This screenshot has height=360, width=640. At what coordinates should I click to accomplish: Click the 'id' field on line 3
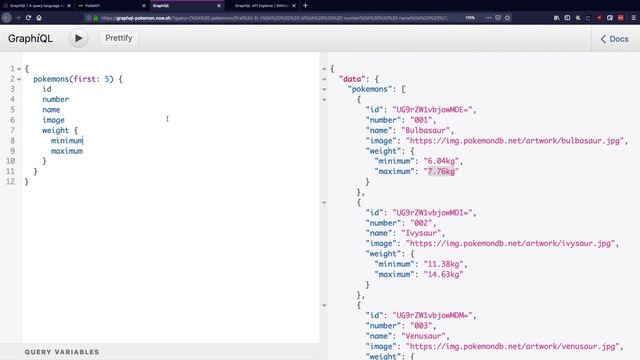pos(47,89)
